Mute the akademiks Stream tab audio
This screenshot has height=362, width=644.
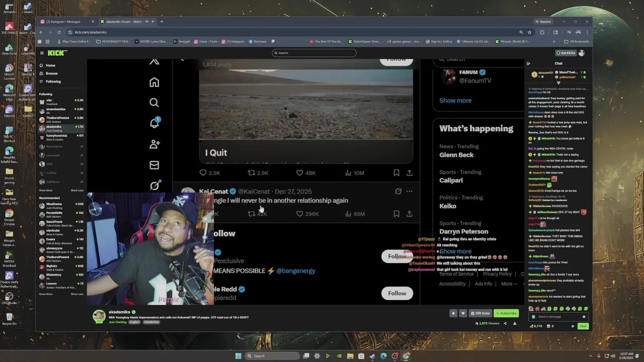pos(147,22)
